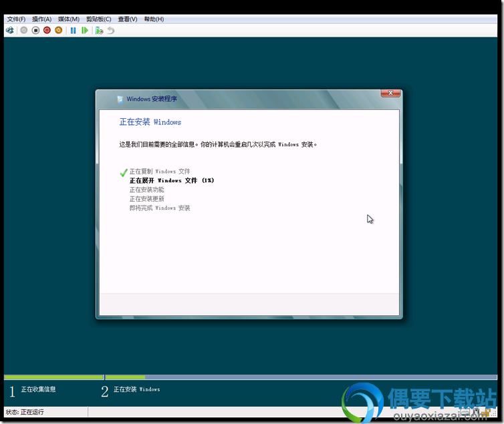This screenshot has height=424, width=504.
Task: Pause the virtual machine
Action: coord(74,31)
